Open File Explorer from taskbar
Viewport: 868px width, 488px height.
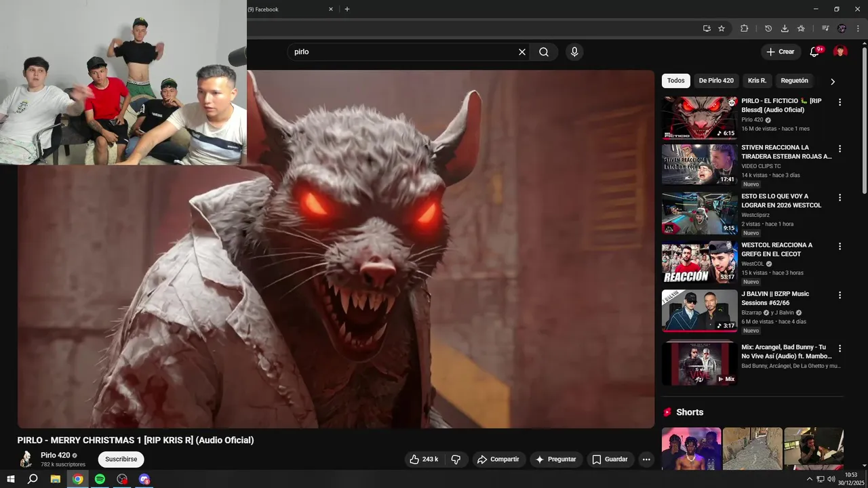56,479
